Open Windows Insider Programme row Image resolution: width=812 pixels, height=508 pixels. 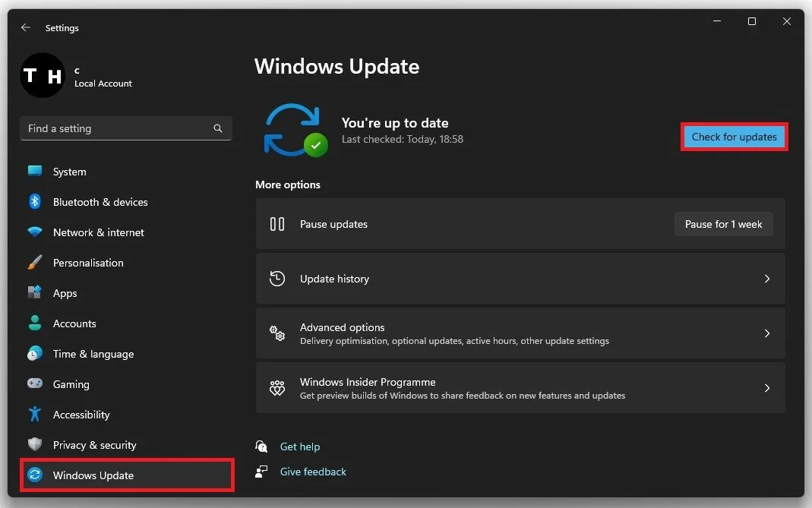tap(520, 388)
